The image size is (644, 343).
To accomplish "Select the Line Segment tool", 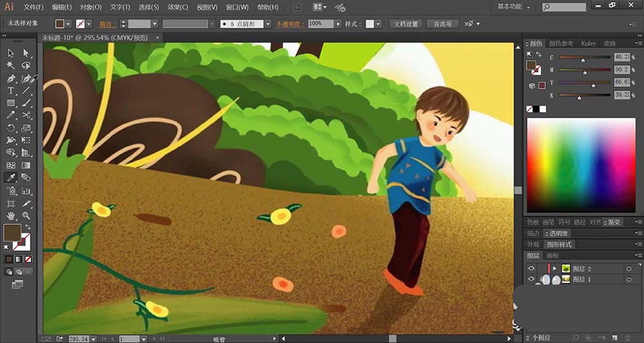I will (x=26, y=90).
